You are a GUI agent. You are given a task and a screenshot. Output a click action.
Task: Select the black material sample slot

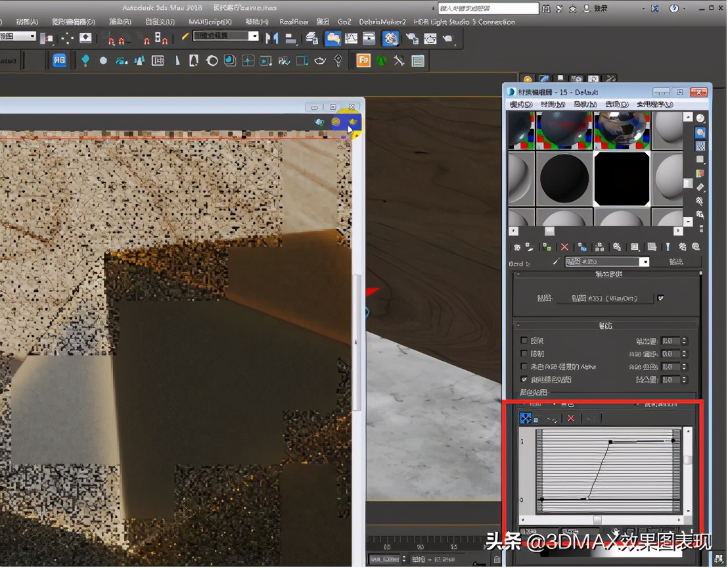click(620, 178)
